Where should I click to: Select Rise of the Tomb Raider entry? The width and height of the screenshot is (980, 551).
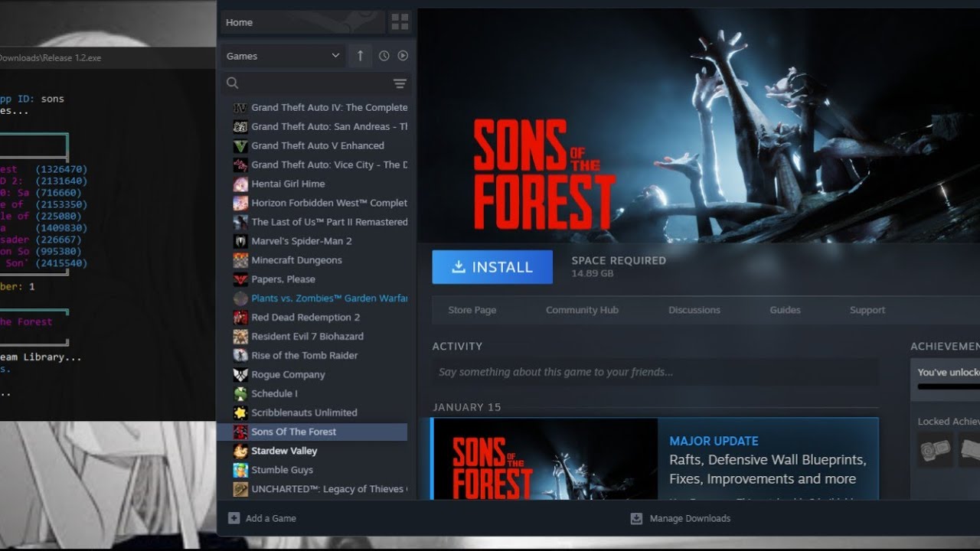[x=312, y=356]
